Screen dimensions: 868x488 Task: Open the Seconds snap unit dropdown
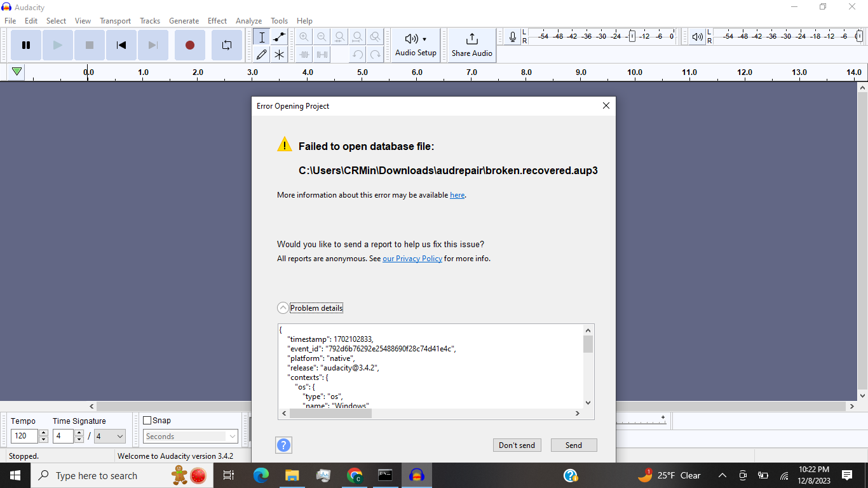[x=189, y=436]
